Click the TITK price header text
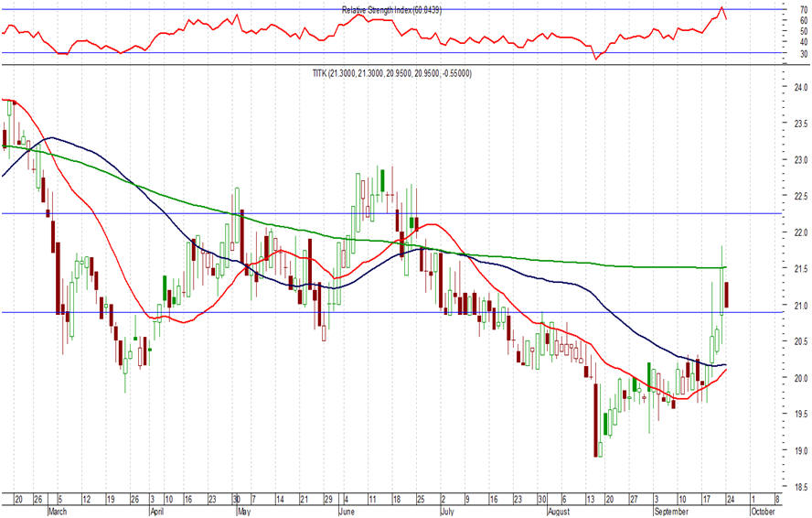 [x=392, y=73]
